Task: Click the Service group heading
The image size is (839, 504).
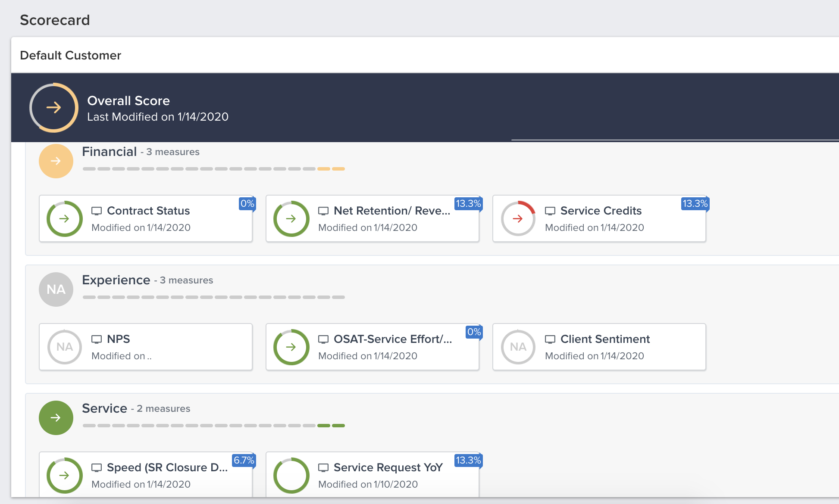Action: pyautogui.click(x=104, y=408)
